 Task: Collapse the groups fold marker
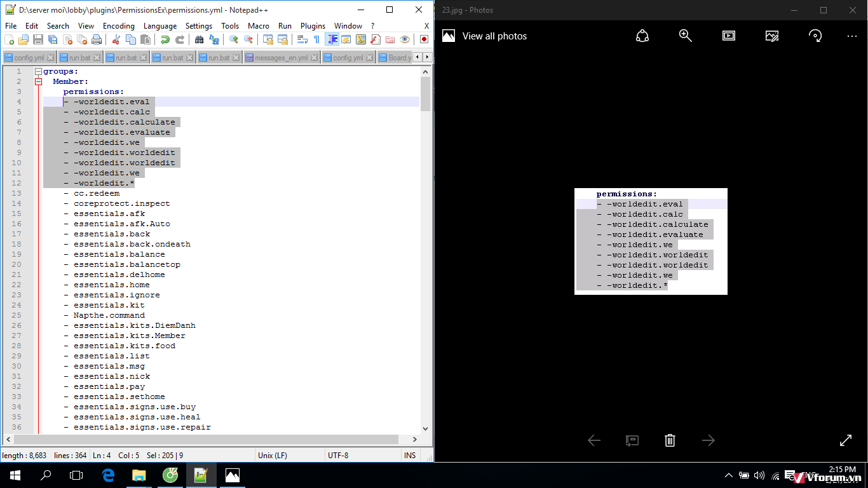(38, 72)
